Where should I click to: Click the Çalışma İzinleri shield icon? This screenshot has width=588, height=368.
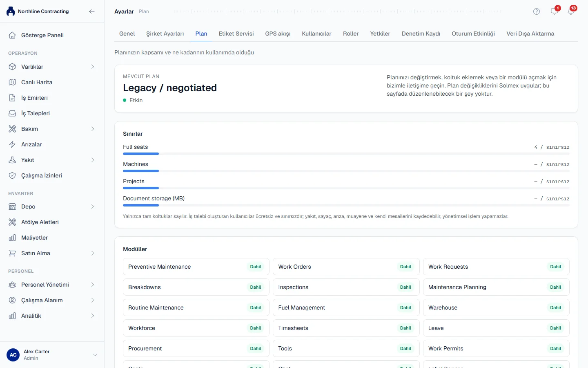click(x=12, y=175)
